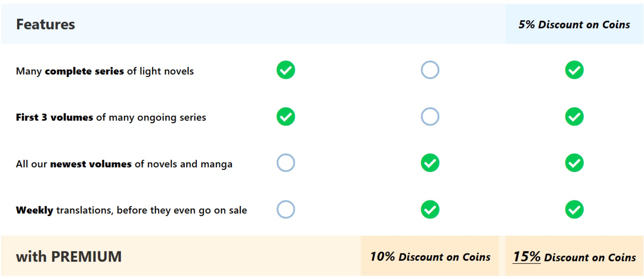
Task: Click the first-column checkmark for First 3 volumes
Action: [285, 117]
